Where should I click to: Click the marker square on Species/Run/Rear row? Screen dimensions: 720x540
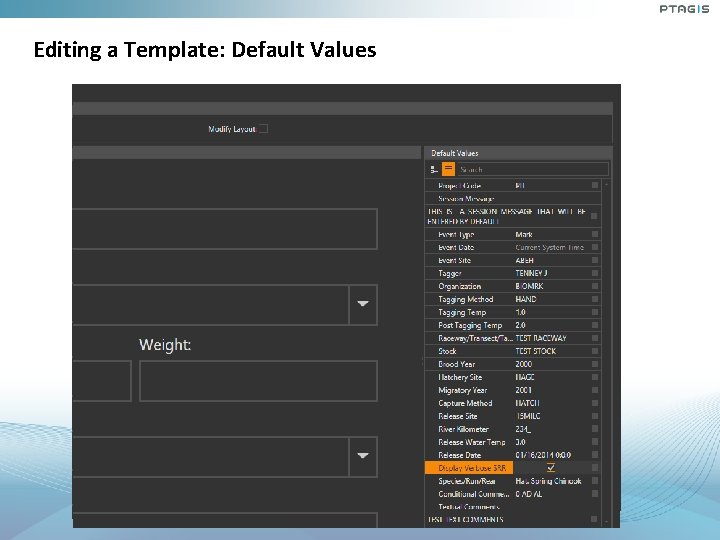coord(595,481)
